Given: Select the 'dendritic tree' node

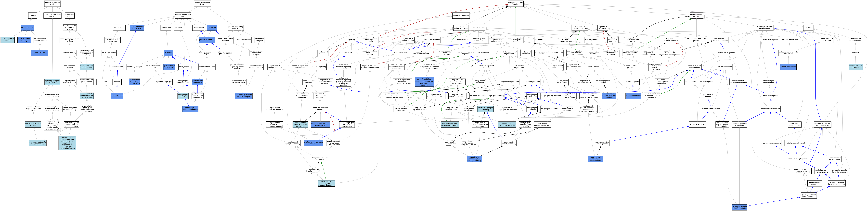Looking at the screenshot, I should (118, 67).
